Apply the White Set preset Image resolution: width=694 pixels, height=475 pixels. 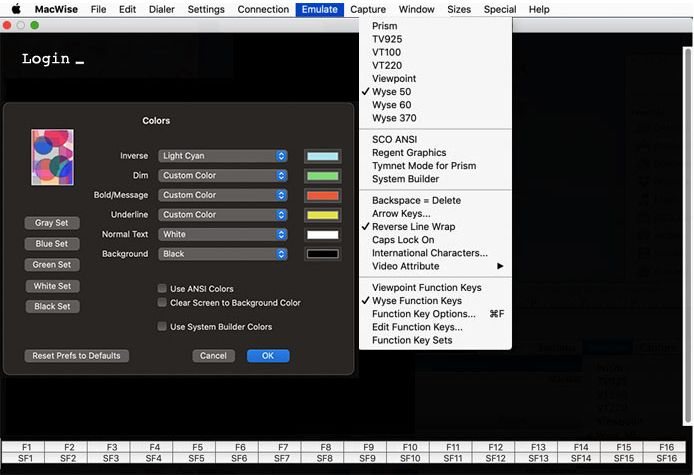(52, 286)
